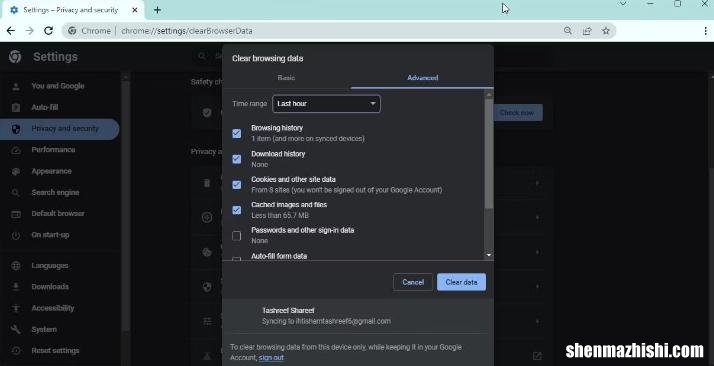Image resolution: width=714 pixels, height=366 pixels.
Task: Click the forward navigation arrow
Action: 30,31
